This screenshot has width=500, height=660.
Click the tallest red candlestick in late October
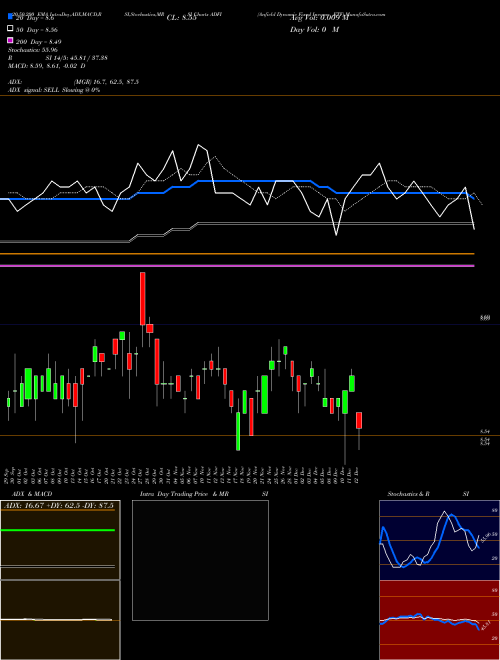(x=143, y=298)
